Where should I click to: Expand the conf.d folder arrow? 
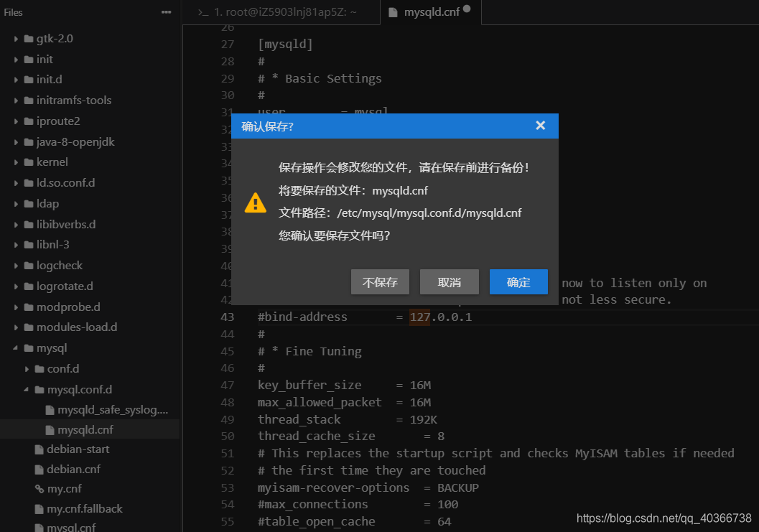27,369
